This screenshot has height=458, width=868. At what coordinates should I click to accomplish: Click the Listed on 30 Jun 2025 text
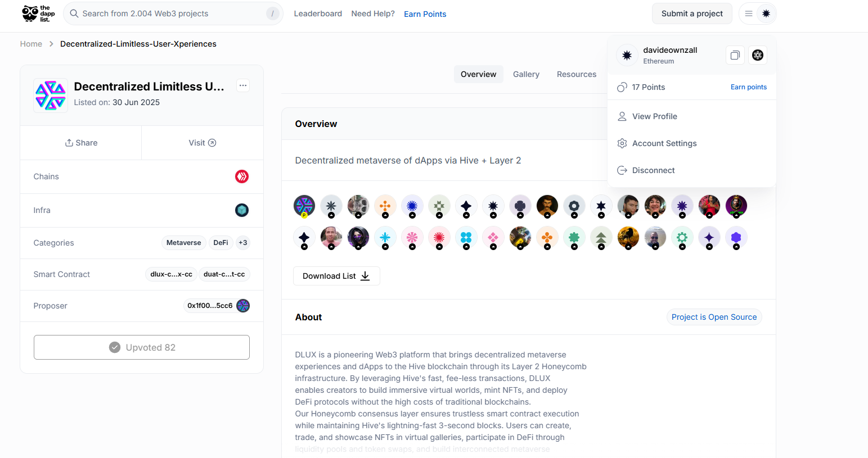click(x=117, y=102)
